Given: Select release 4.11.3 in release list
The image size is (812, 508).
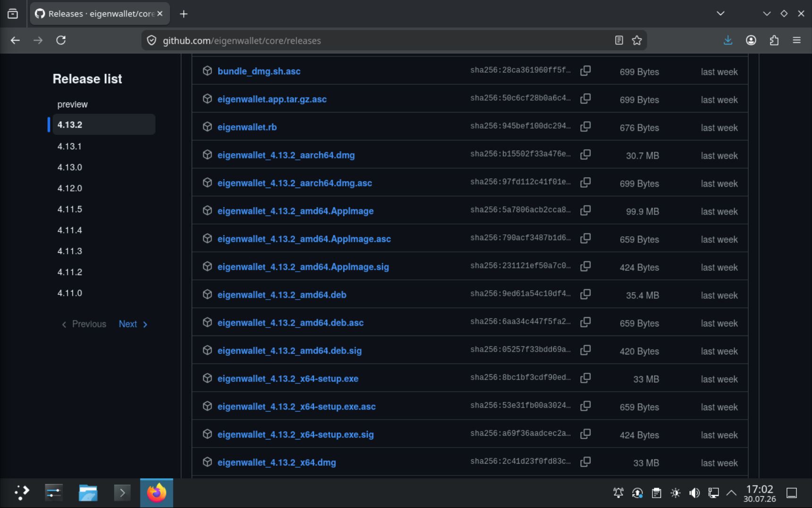Looking at the screenshot, I should pos(69,251).
